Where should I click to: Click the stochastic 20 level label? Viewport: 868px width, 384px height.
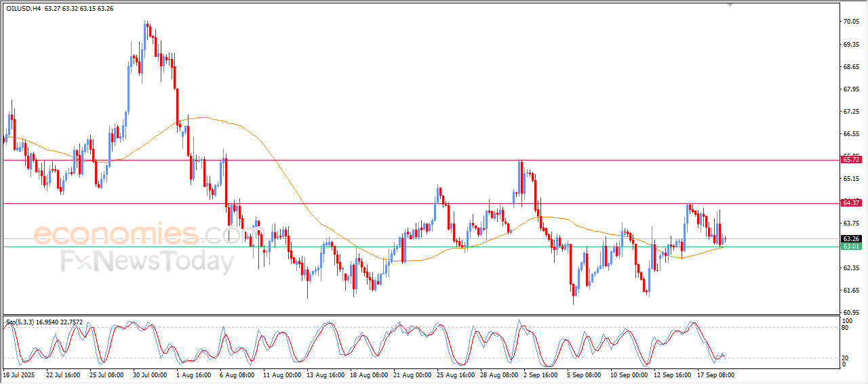(x=845, y=358)
